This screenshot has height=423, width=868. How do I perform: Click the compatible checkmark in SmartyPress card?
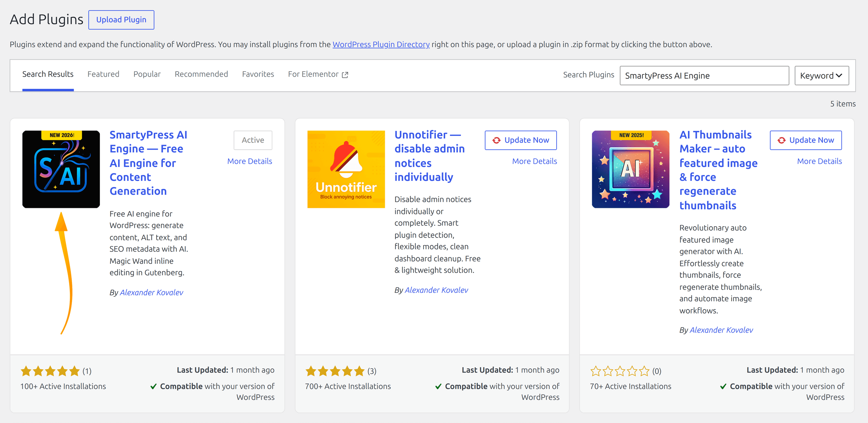153,386
